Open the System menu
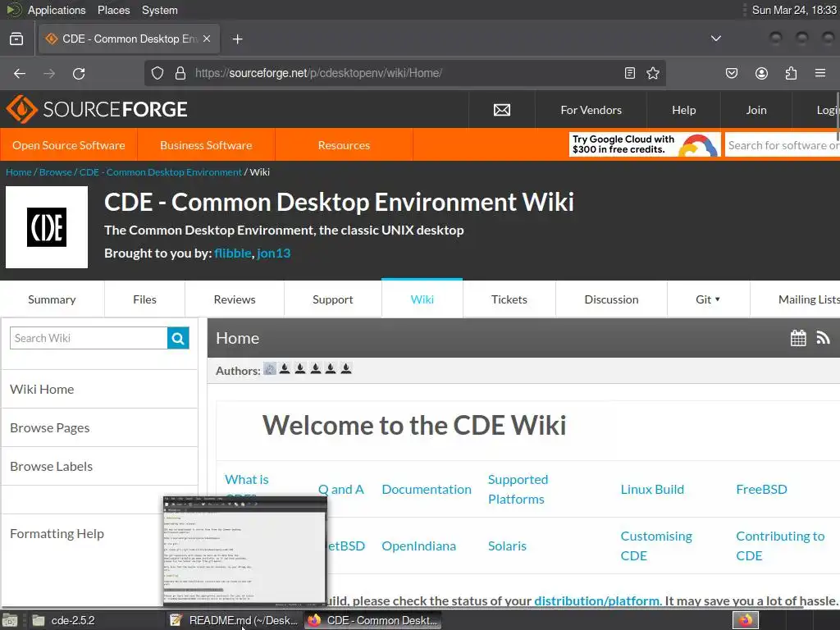 pos(160,10)
